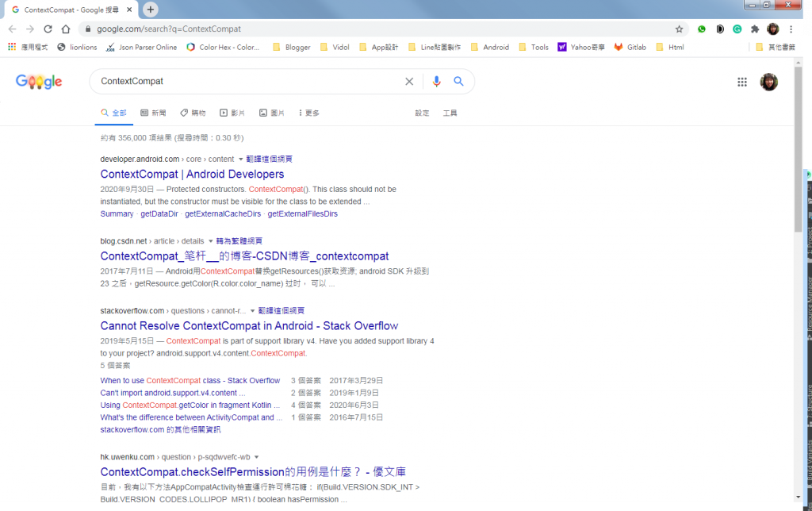Submit search with magnifier icon

(x=458, y=82)
